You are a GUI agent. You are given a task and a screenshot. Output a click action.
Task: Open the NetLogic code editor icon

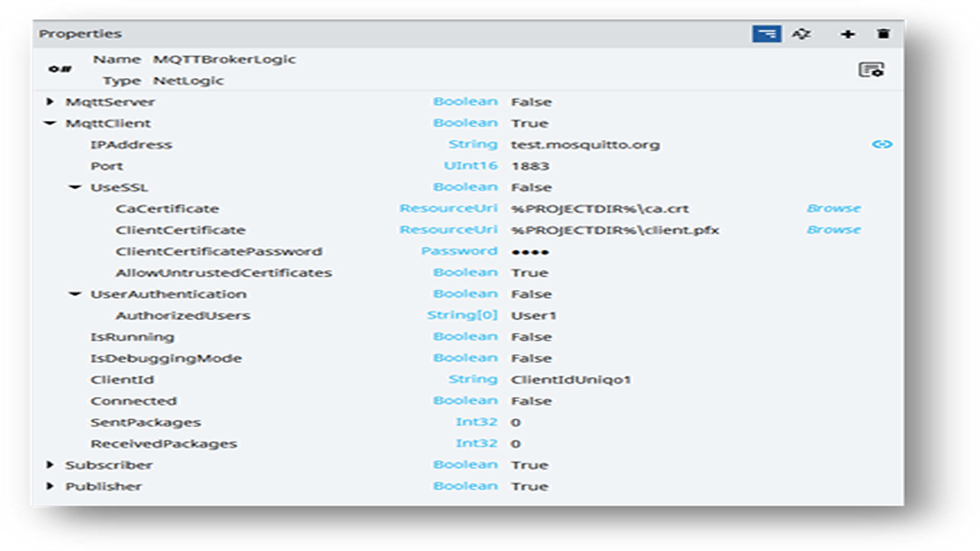point(871,70)
